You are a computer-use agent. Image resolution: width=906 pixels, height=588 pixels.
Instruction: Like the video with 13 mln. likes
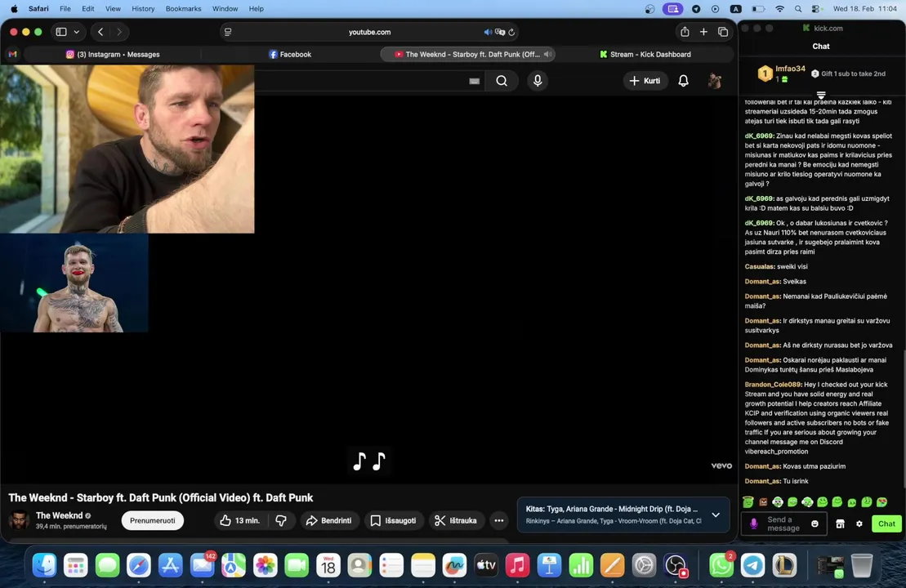(240, 520)
